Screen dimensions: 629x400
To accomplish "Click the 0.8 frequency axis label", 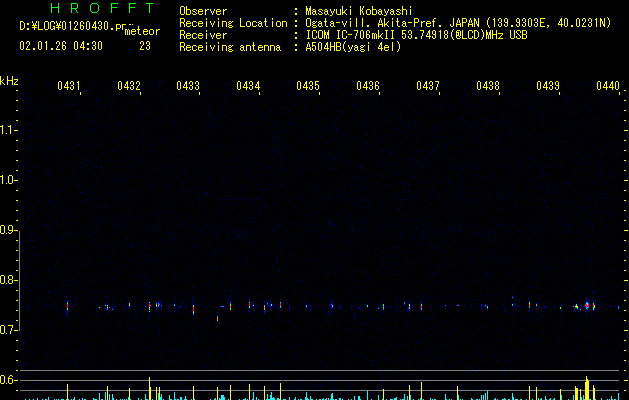I will click(x=8, y=280).
